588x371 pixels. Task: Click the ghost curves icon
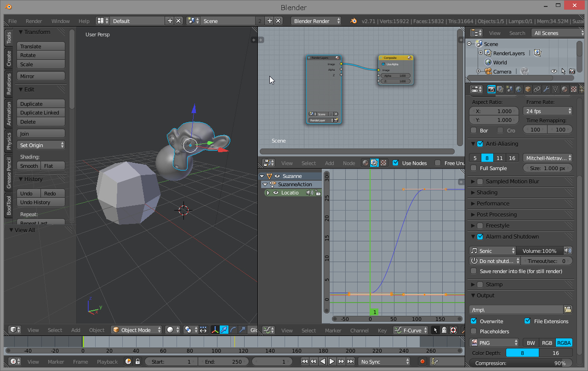(x=444, y=330)
